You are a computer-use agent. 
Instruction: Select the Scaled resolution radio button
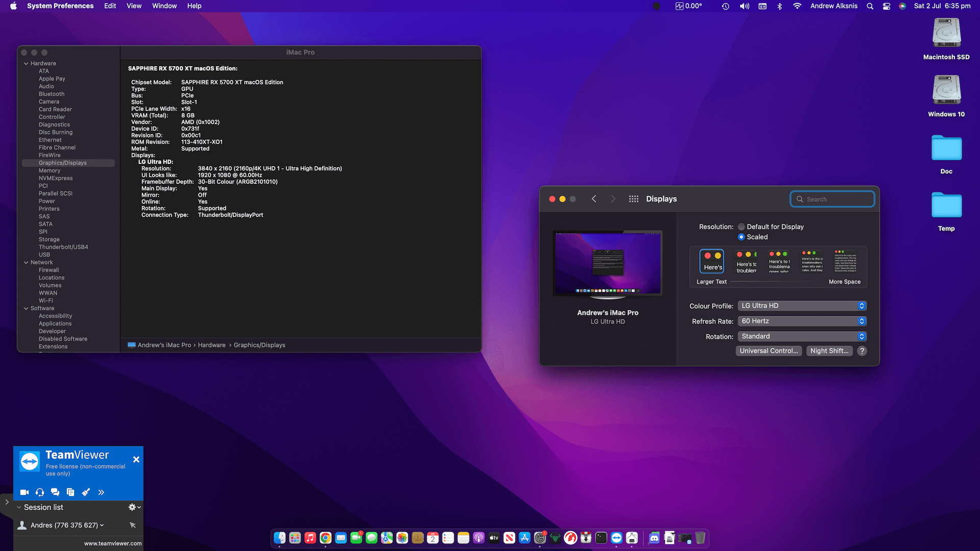click(741, 237)
